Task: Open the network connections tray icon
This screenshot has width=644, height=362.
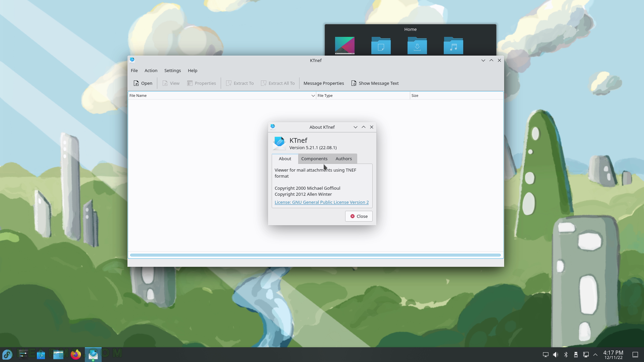Action: click(586, 355)
